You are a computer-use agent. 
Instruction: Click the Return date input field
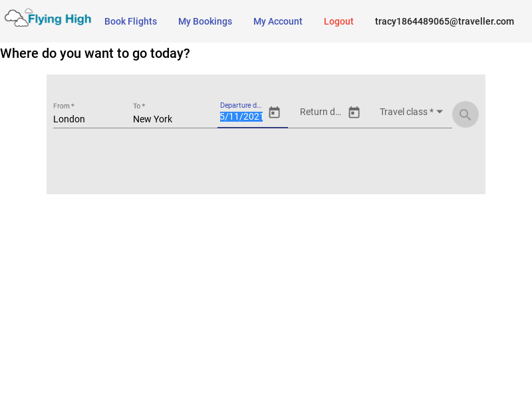(321, 112)
